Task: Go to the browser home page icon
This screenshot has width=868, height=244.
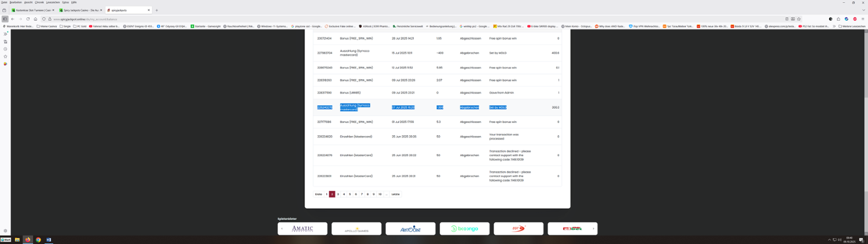Action: tap(35, 19)
